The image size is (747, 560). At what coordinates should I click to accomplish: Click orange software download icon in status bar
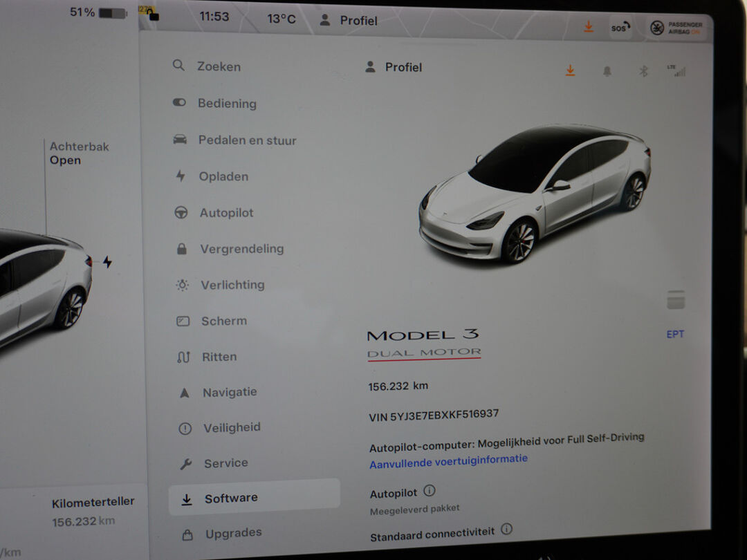589,27
